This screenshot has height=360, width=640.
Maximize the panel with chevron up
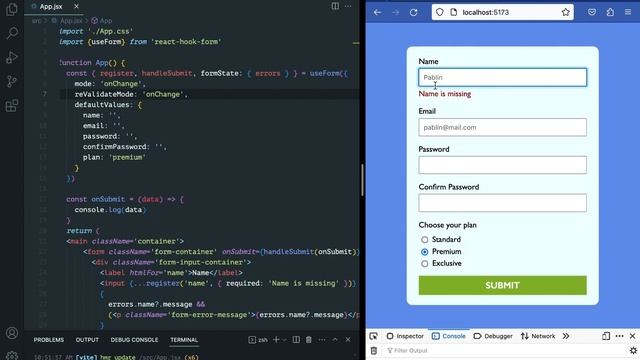335,340
